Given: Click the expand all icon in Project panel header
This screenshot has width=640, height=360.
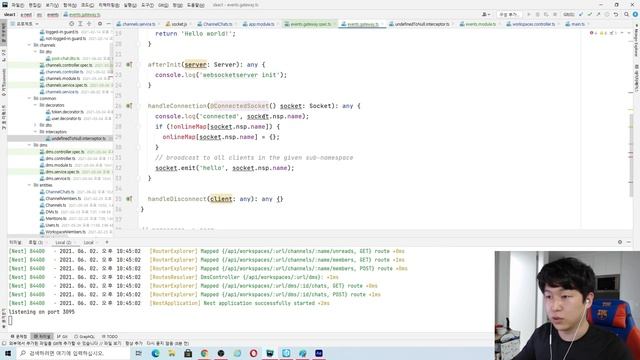Looking at the screenshot, I should pyautogui.click(x=80, y=24).
